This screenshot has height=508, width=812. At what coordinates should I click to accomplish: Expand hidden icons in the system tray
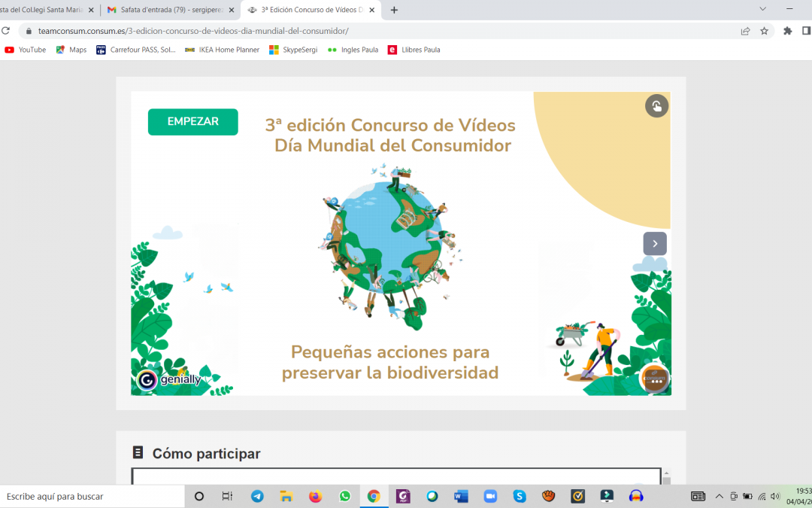[718, 496]
